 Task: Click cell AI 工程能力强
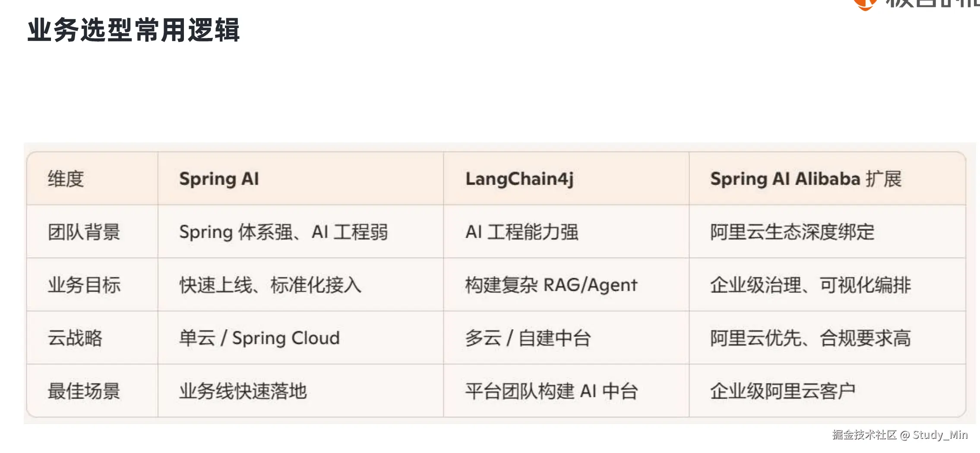(x=522, y=232)
